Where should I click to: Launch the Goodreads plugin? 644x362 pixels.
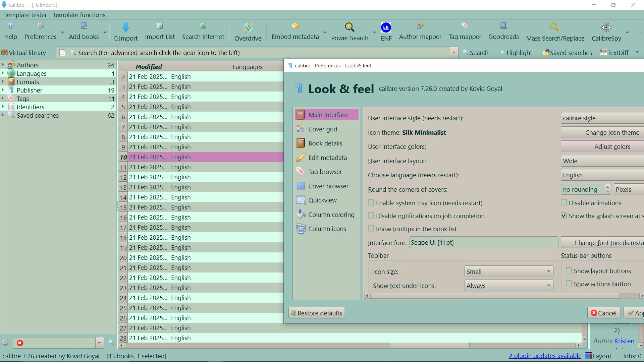[503, 32]
